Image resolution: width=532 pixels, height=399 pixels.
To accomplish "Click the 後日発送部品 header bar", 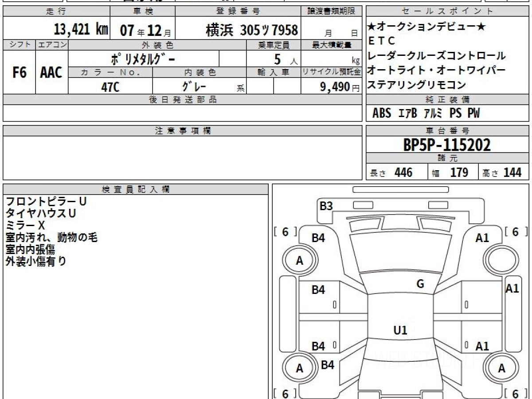I will click(x=183, y=100).
